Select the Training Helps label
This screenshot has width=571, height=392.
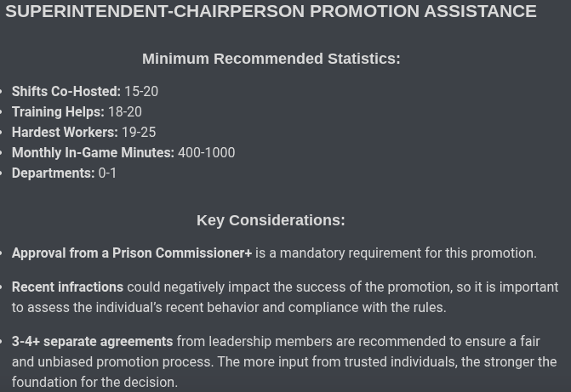(x=58, y=111)
